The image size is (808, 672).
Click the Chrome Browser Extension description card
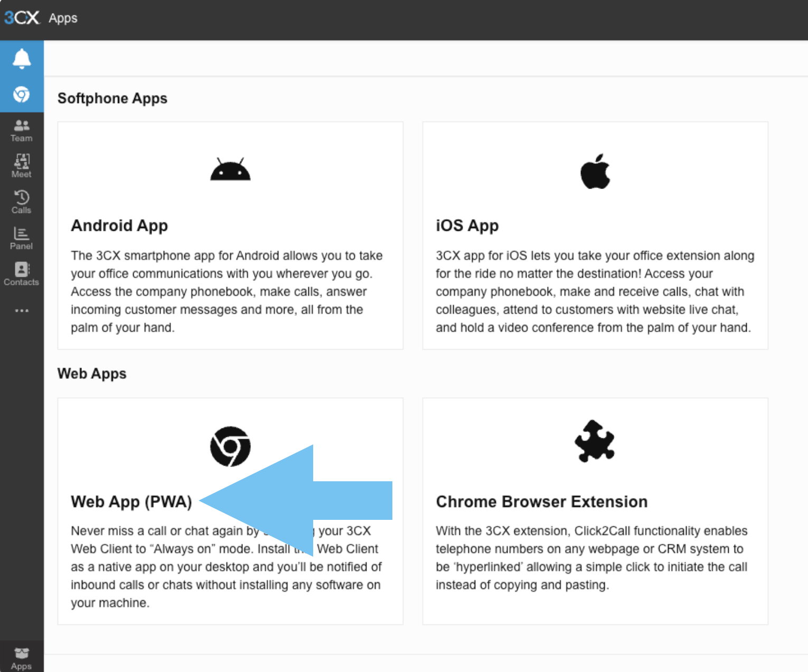point(591,558)
